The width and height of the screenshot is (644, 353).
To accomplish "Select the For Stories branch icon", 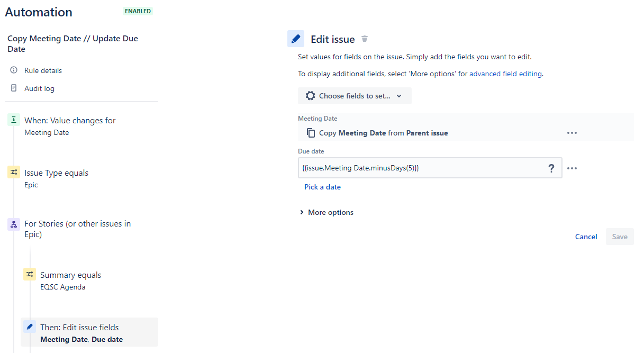I will tap(14, 224).
